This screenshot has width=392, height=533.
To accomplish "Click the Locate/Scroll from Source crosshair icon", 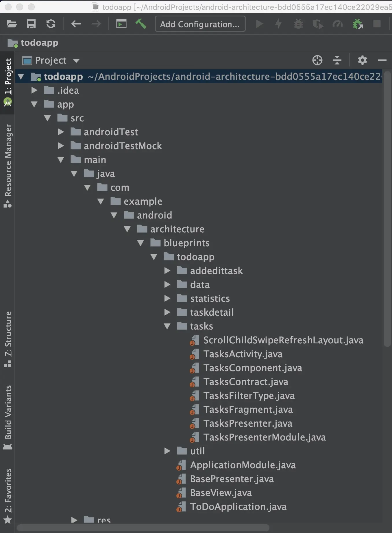I will pyautogui.click(x=317, y=60).
